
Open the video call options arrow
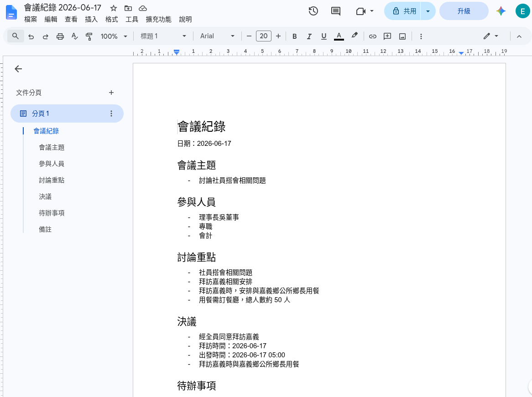coord(371,11)
